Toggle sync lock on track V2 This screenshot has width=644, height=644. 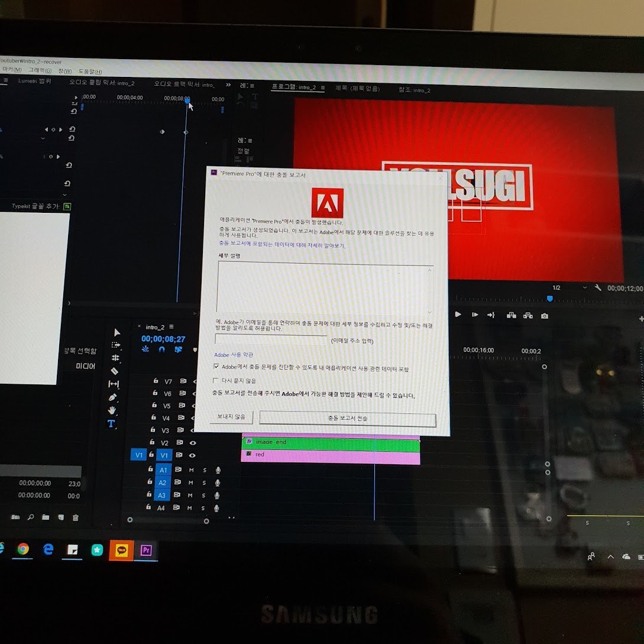tap(180, 442)
